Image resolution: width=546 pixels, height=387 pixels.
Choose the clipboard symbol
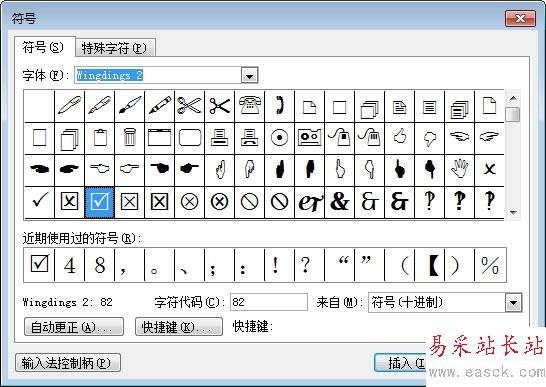[100, 138]
